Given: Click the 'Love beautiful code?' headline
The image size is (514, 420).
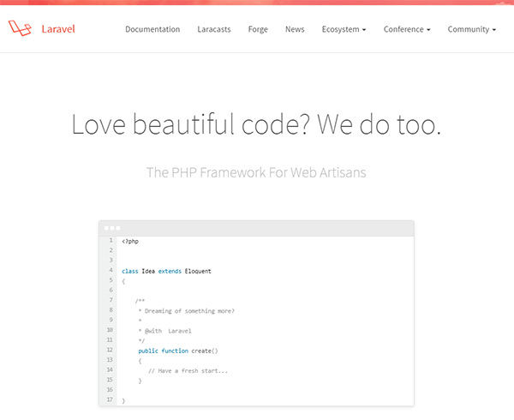Looking at the screenshot, I should (256, 125).
